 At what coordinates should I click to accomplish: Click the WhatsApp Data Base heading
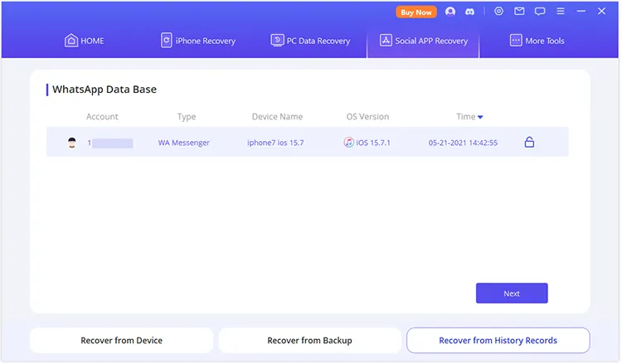click(x=104, y=90)
